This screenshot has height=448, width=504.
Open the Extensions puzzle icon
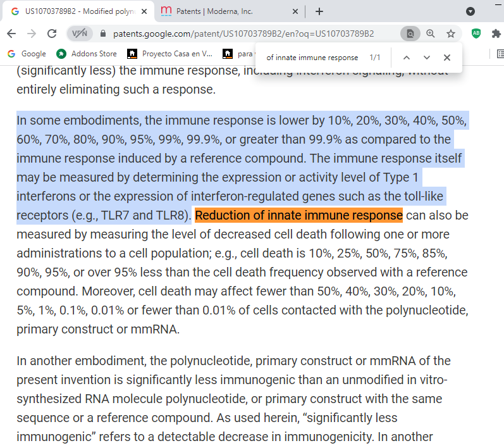click(496, 34)
